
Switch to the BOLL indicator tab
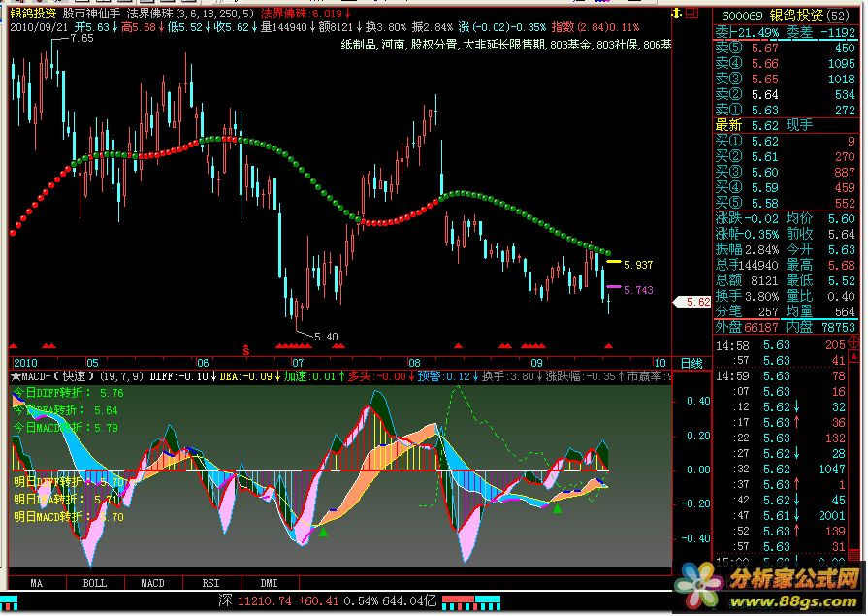tap(95, 583)
